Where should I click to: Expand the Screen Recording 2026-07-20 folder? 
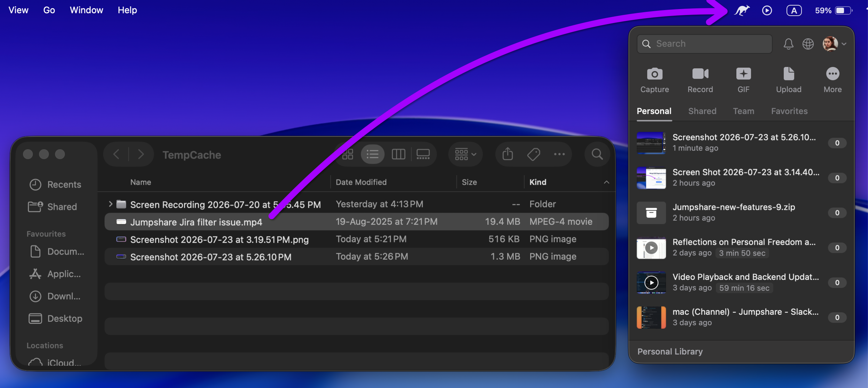[x=110, y=204]
